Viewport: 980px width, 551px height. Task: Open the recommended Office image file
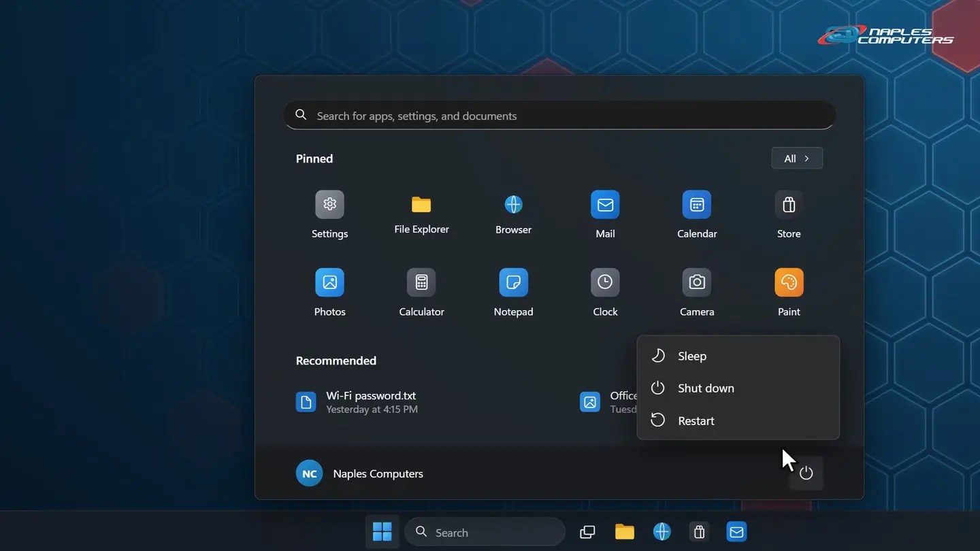[608, 401]
